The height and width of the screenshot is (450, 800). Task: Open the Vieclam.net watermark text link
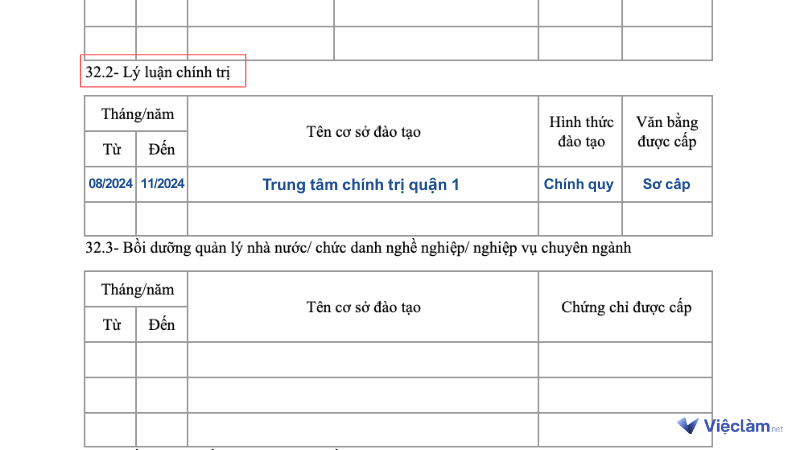(744, 427)
